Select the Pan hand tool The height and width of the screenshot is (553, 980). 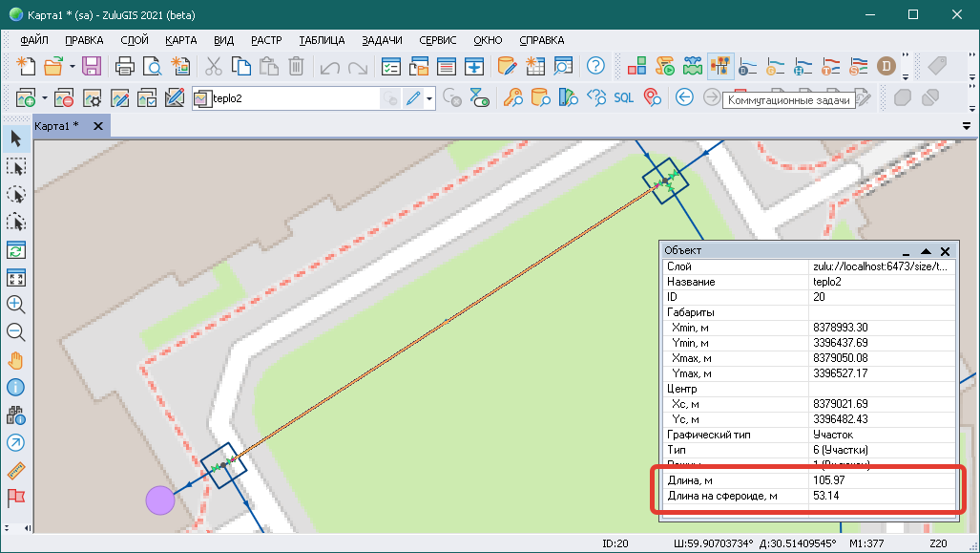tap(16, 360)
